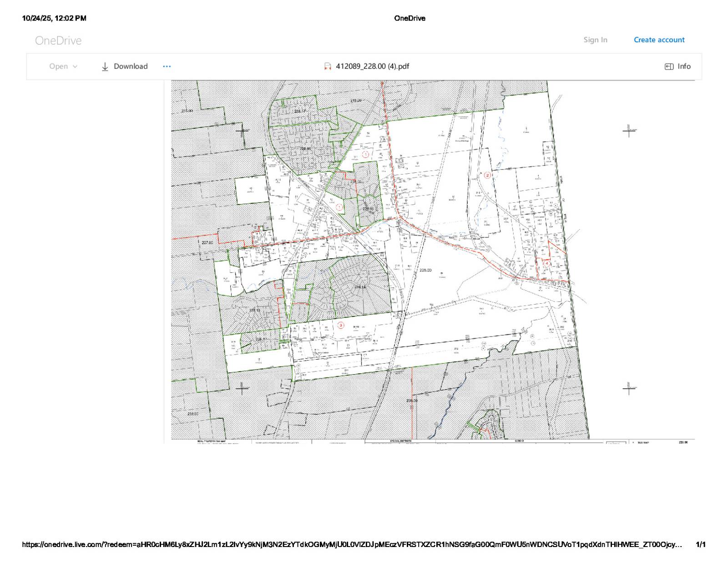Click the top-right crosshair registration mark
The width and height of the screenshot is (728, 562).
tap(629, 130)
